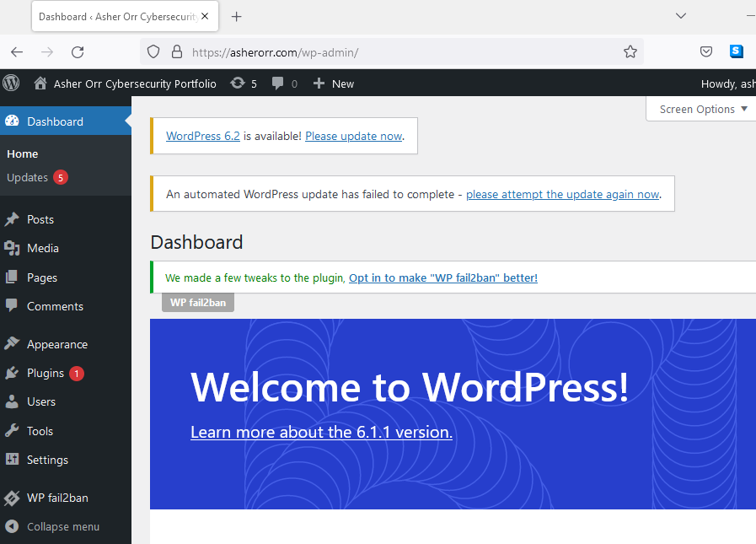Click the gray WP fail2ban label
756x544 pixels.
tap(198, 302)
